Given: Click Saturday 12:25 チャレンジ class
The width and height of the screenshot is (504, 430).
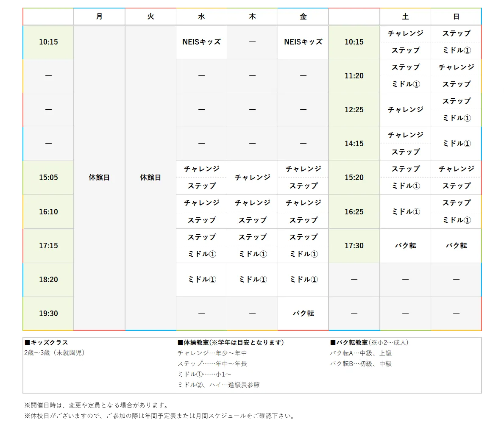Looking at the screenshot, I should 405,110.
